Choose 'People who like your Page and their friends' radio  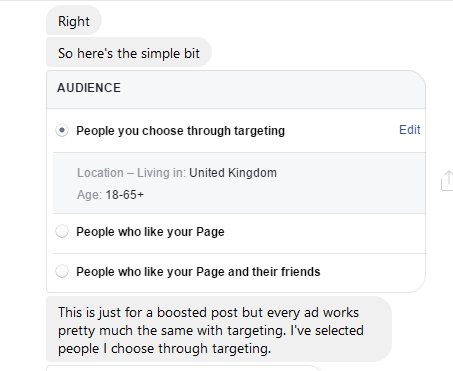click(x=62, y=271)
